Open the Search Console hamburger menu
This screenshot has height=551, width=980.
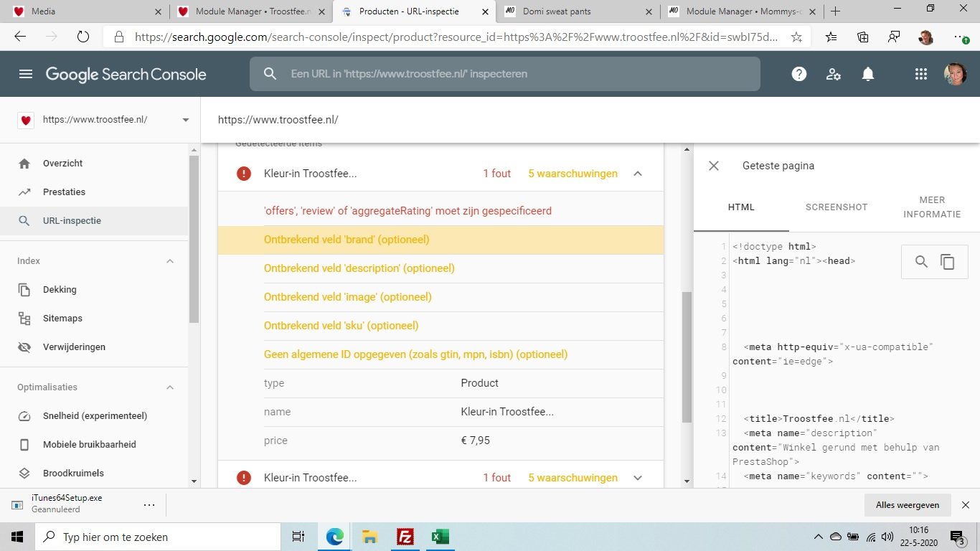point(26,74)
